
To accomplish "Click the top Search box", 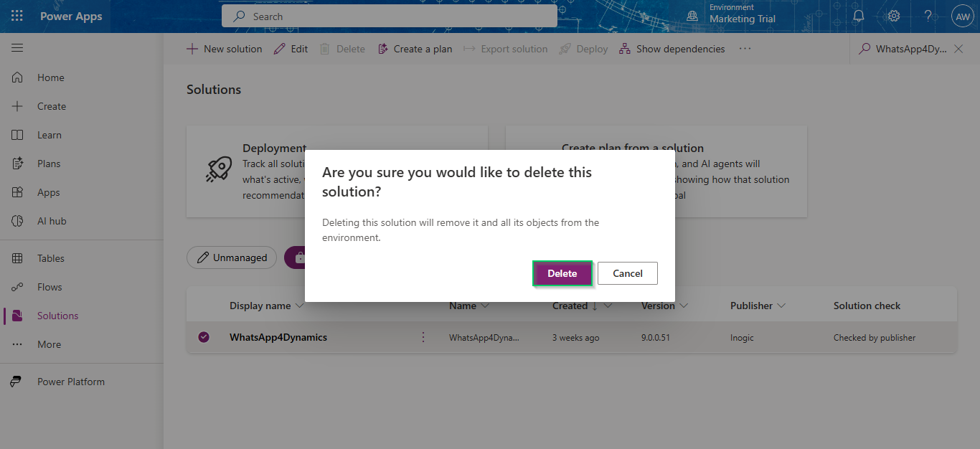I will (389, 16).
